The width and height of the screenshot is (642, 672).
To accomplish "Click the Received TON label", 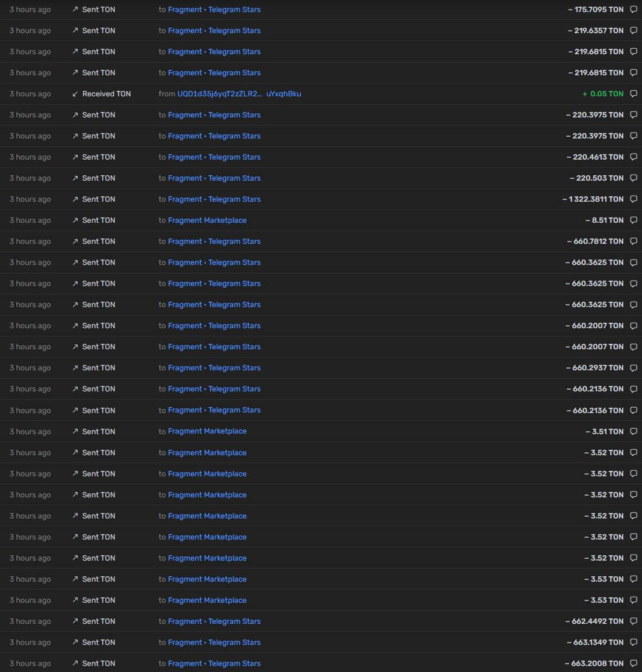I will click(x=106, y=93).
